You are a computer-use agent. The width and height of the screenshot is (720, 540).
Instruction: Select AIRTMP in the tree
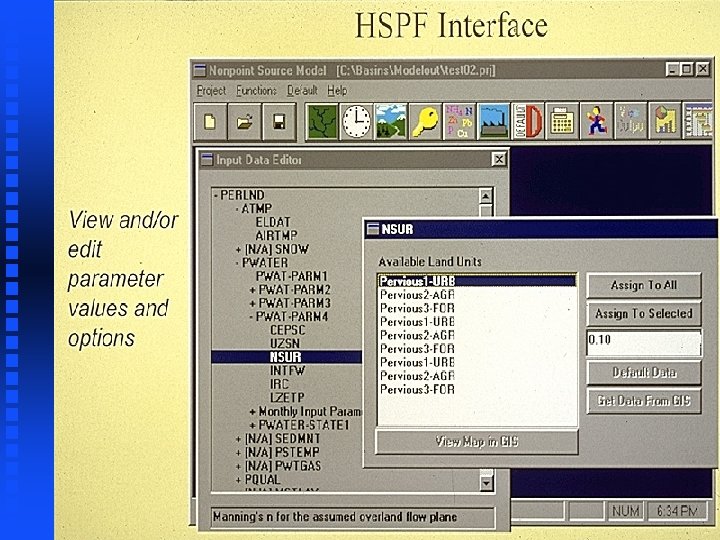point(276,236)
